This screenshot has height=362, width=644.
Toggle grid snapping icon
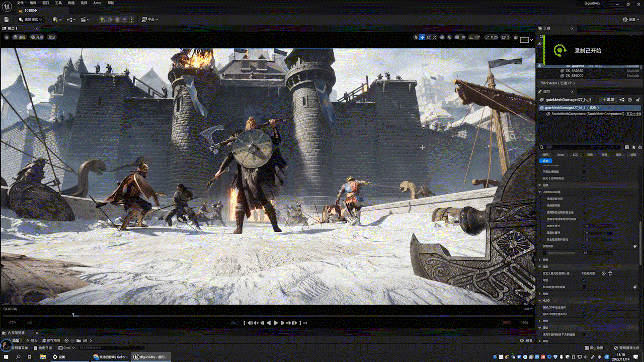coord(457,37)
